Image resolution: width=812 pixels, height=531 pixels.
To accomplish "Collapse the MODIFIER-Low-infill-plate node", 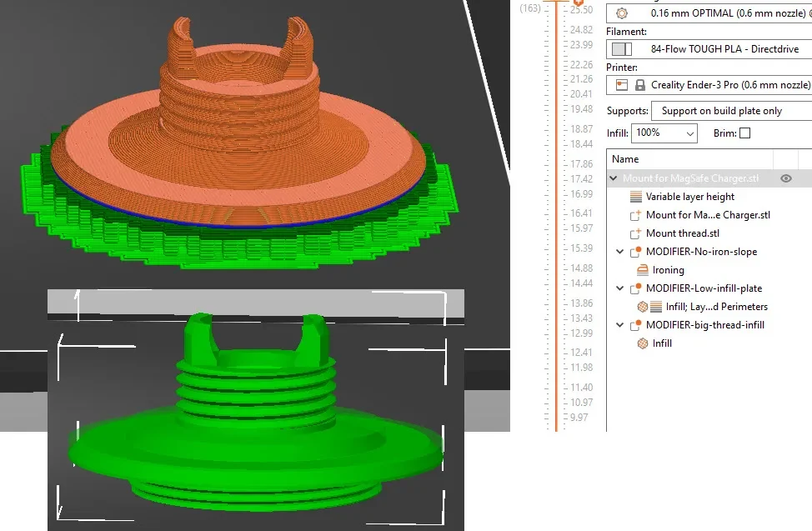I will (620, 288).
